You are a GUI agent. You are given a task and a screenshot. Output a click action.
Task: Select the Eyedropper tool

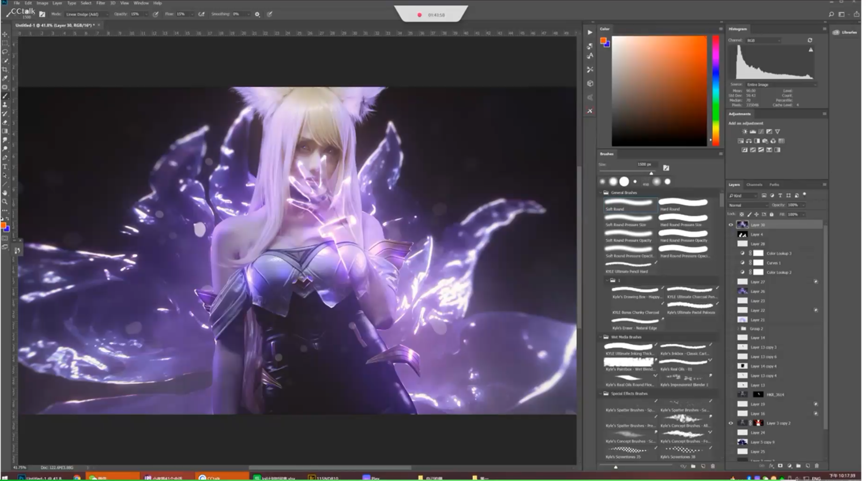pyautogui.click(x=5, y=78)
